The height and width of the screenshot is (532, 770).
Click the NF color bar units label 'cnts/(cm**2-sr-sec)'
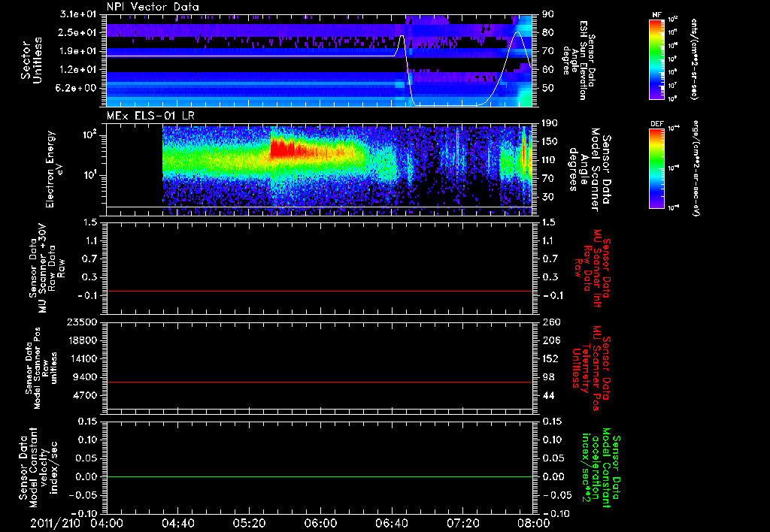coord(694,59)
